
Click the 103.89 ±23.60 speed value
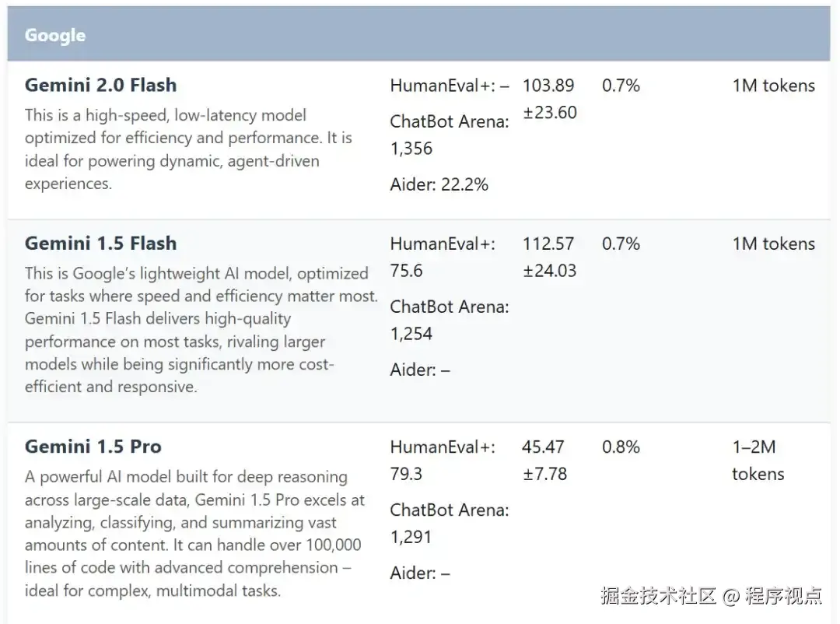coord(550,99)
